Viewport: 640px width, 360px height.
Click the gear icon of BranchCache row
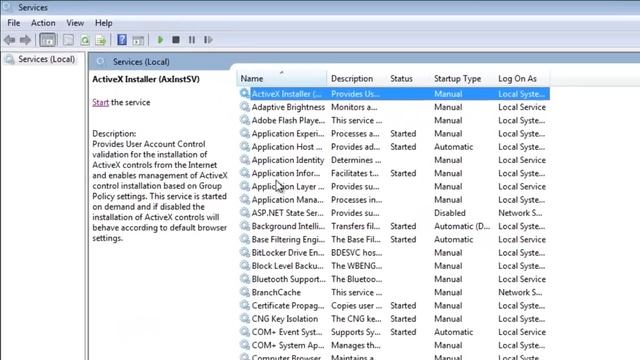244,292
